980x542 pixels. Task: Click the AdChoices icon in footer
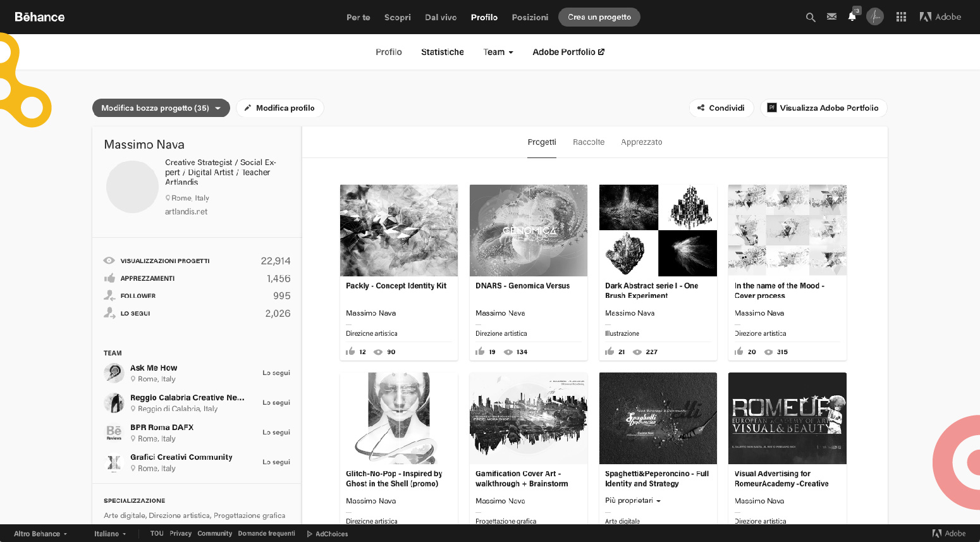tap(310, 534)
